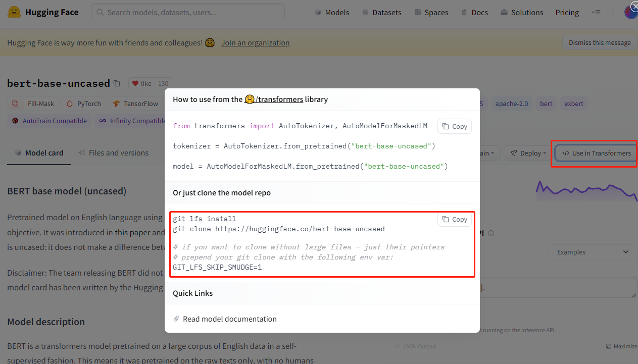Click the tokenizer from_pretrained code line
Screen dimensions: 638x364
(304, 146)
